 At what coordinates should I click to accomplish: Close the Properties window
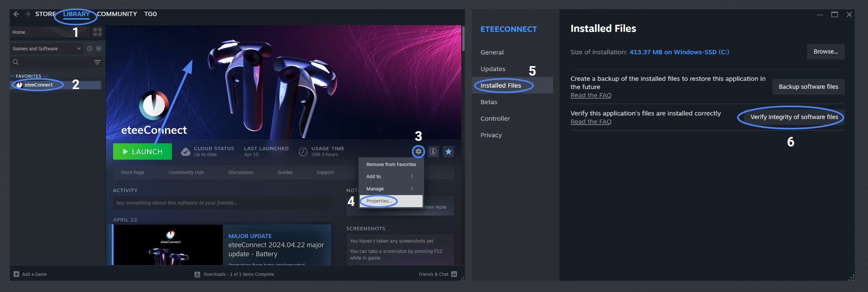coord(849,14)
